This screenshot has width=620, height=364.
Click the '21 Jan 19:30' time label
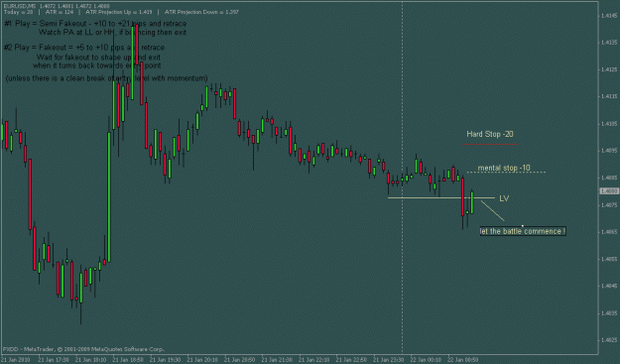tap(165, 360)
